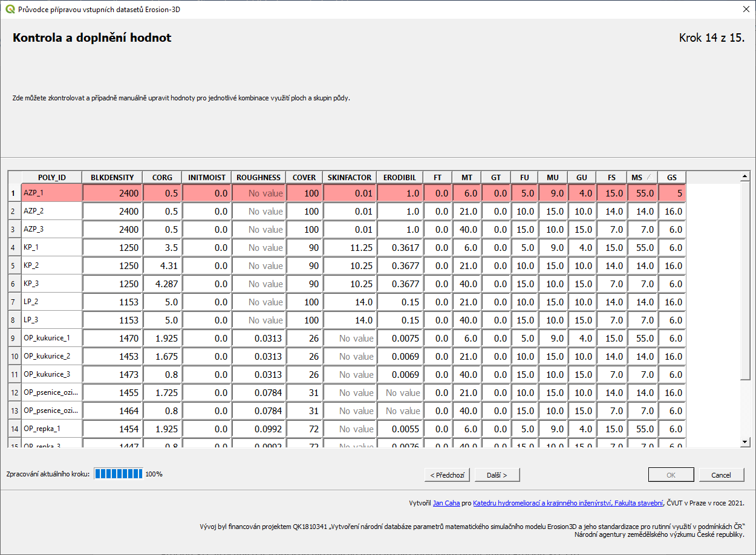Select the OP_kukurice_2 cell
This screenshot has width=756, height=555.
52,356
